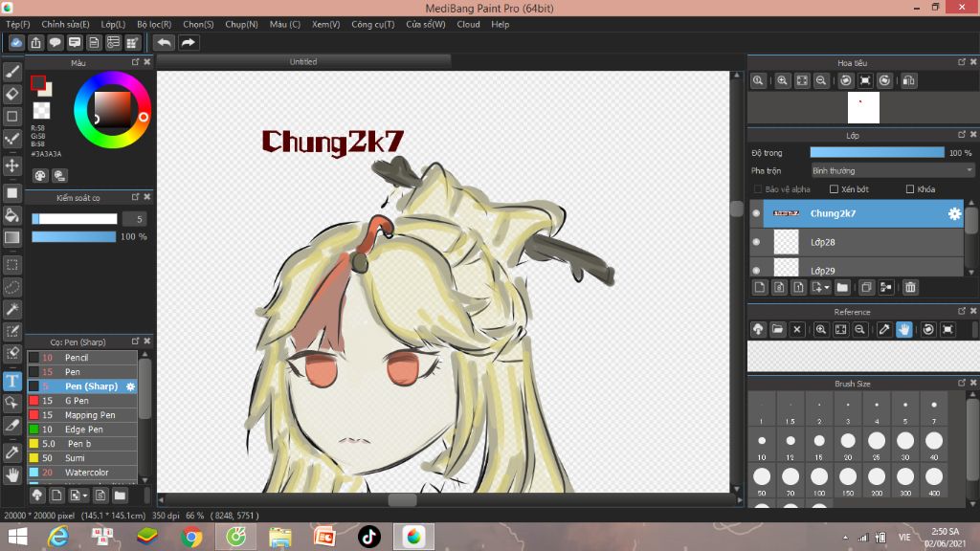Enable the Xén bớt clipping checkbox

[834, 189]
